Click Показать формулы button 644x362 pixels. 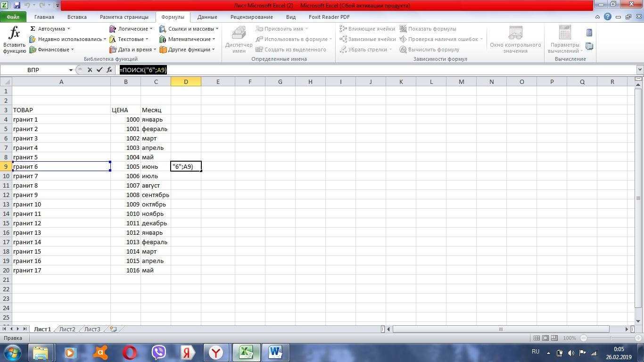point(428,29)
